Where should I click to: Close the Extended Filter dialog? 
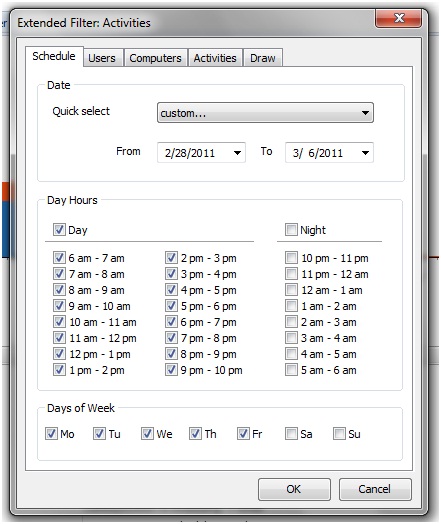click(399, 18)
